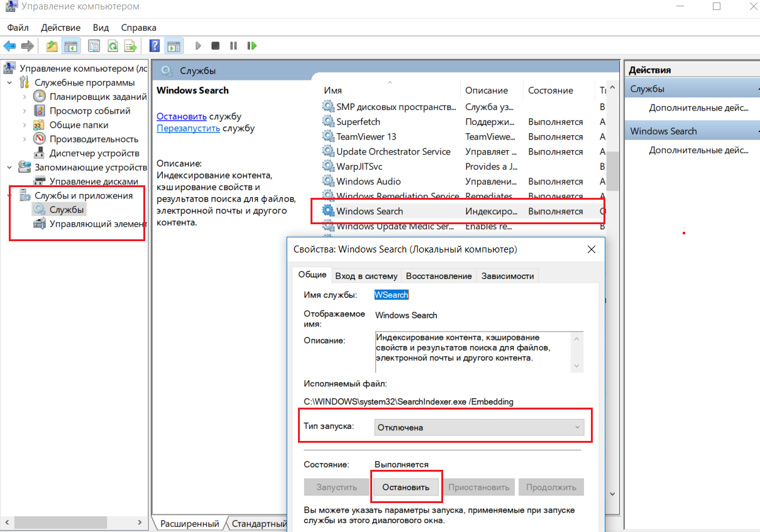
Task: Collapse the Служебные программы node
Action: point(9,82)
